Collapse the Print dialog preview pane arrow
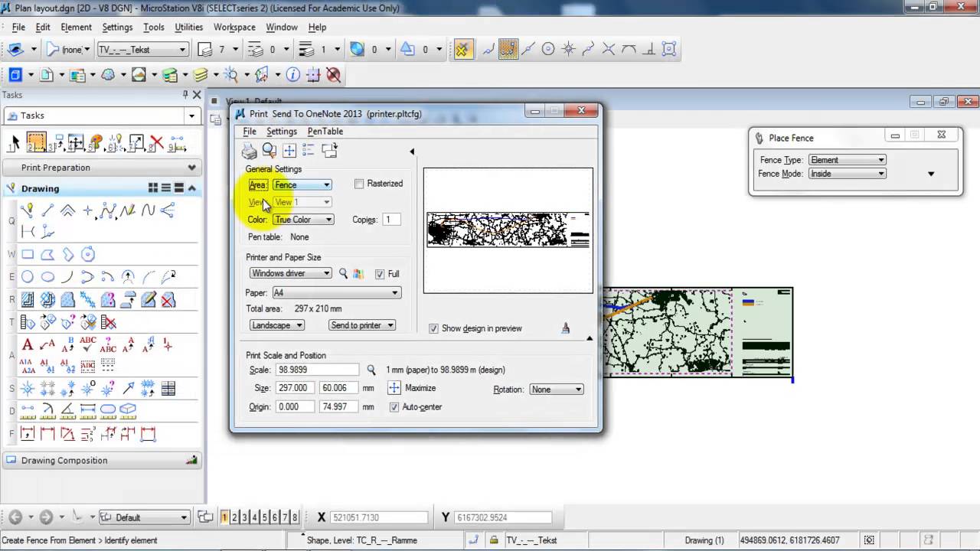Image resolution: width=980 pixels, height=551 pixels. tap(412, 152)
